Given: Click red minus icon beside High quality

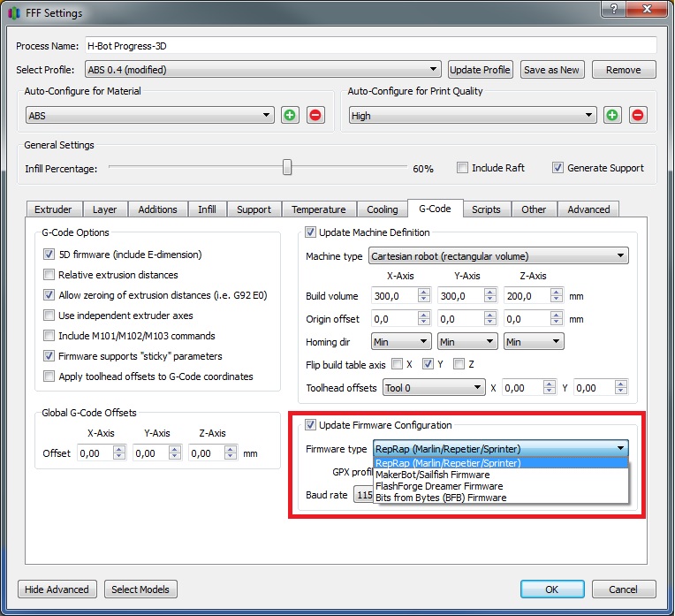Looking at the screenshot, I should click(638, 116).
